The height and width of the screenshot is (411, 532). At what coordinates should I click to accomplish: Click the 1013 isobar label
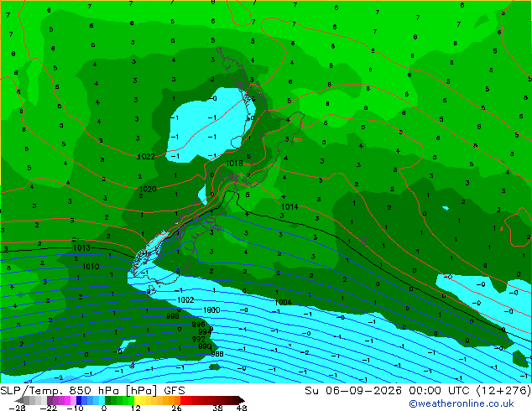coord(81,248)
